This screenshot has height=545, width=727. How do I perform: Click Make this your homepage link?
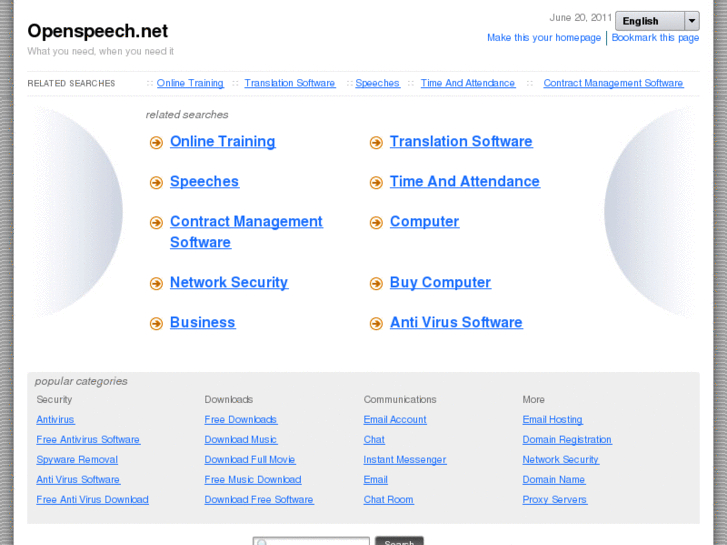[544, 38]
